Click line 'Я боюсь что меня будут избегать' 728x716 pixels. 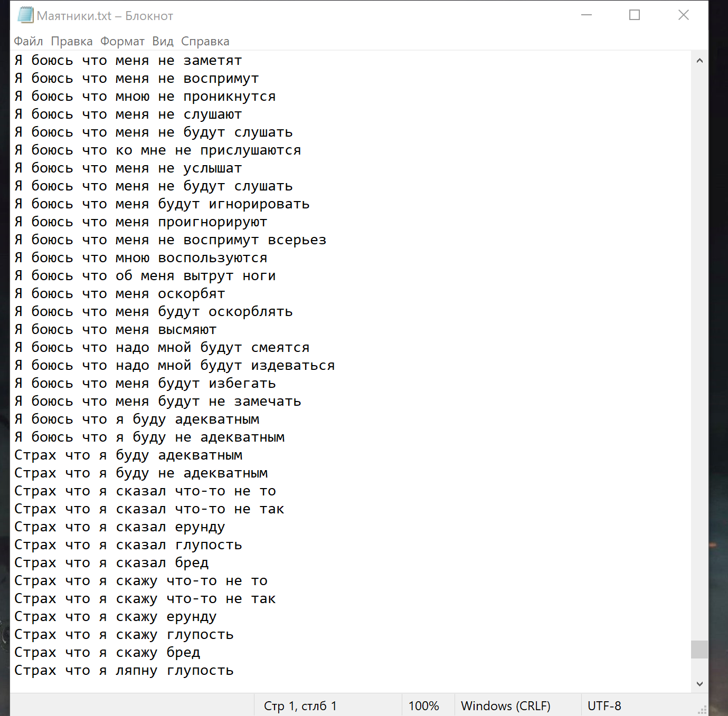145,384
